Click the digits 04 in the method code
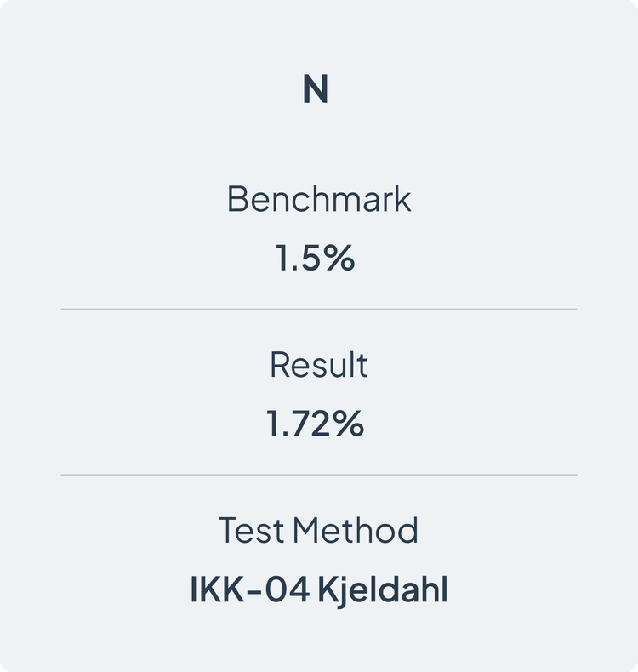The height and width of the screenshot is (672, 638). coord(287,589)
